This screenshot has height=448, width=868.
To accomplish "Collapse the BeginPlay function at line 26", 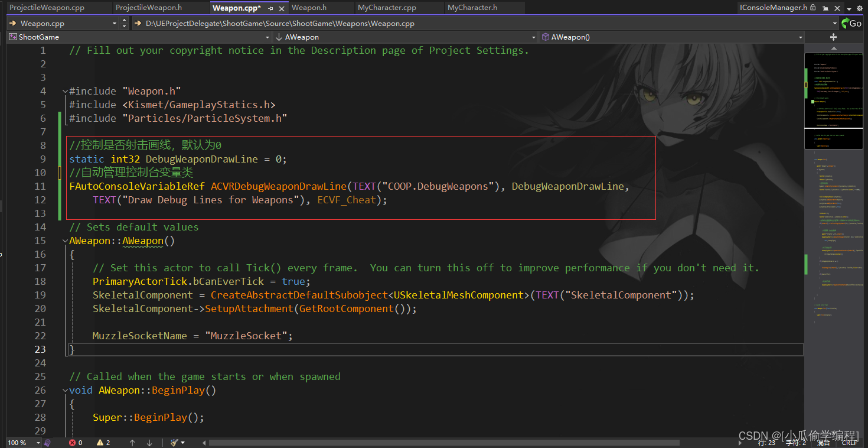I will click(64, 390).
